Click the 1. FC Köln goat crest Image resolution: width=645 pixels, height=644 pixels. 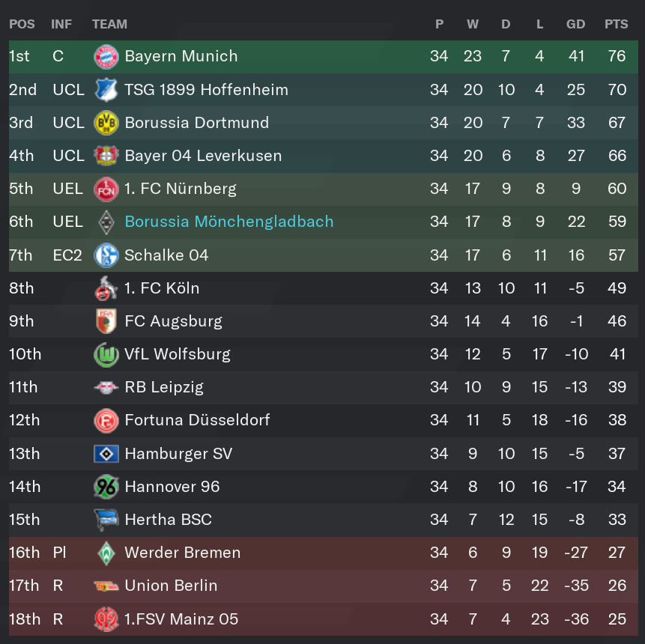coord(106,288)
